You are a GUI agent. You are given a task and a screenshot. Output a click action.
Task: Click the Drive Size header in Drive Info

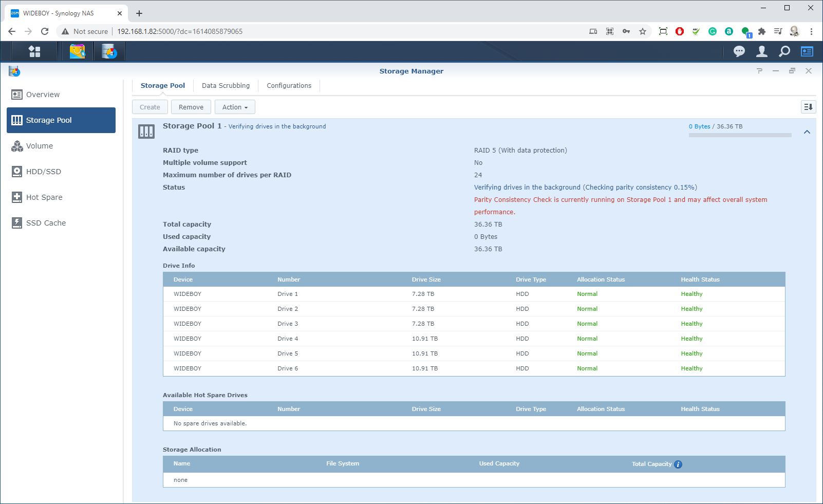click(426, 279)
